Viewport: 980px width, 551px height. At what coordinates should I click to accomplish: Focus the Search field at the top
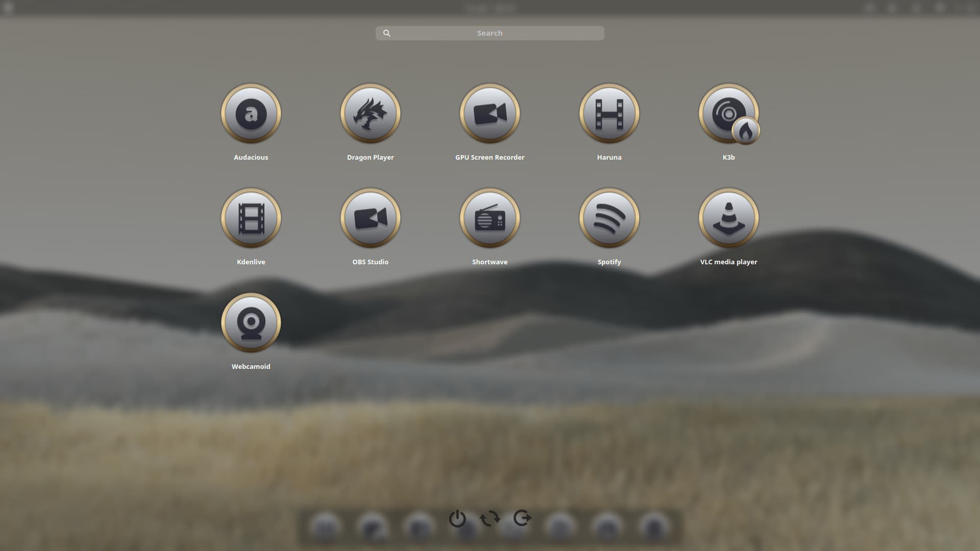click(489, 33)
